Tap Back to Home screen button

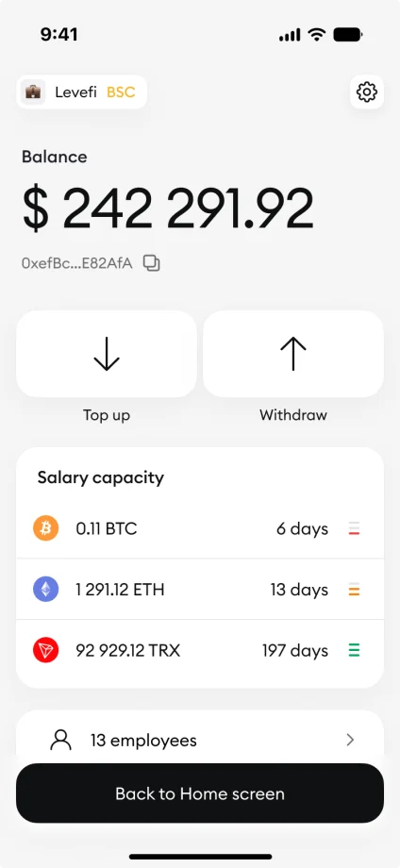tap(200, 793)
